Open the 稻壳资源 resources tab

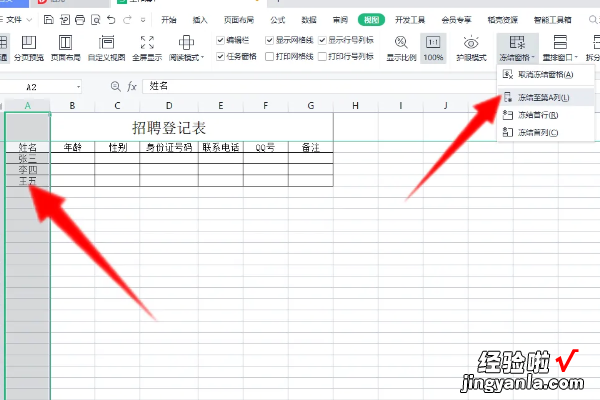click(x=503, y=20)
